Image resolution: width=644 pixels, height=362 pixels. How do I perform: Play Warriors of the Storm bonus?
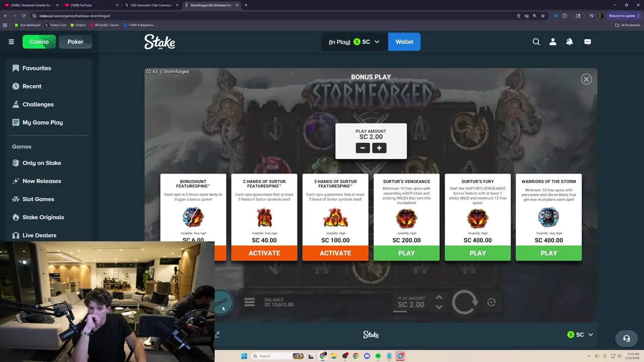[x=549, y=253]
